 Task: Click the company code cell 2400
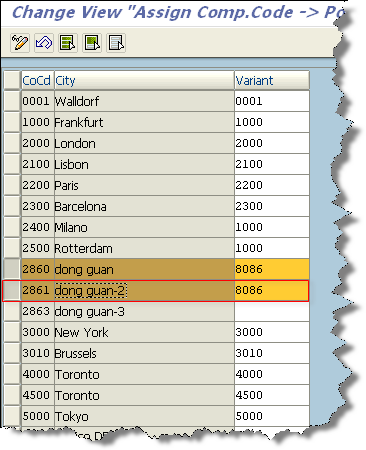pos(38,227)
